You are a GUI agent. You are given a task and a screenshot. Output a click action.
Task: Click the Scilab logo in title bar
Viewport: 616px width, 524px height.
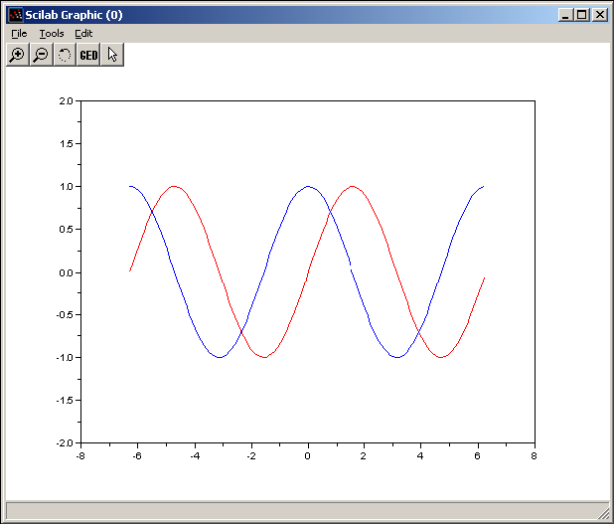click(16, 15)
